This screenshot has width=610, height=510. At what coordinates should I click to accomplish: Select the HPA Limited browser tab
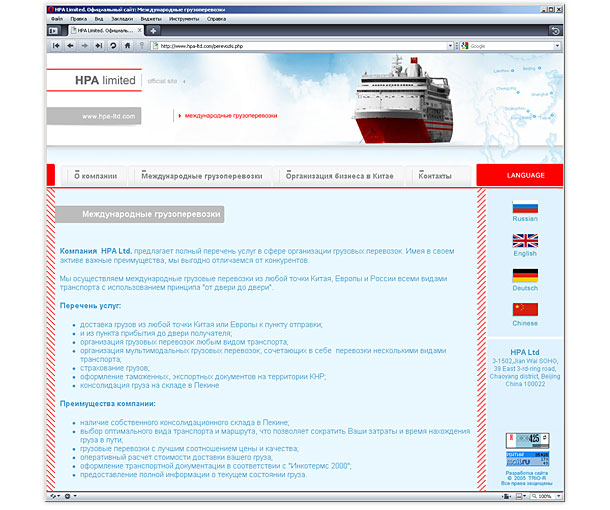tap(106, 30)
